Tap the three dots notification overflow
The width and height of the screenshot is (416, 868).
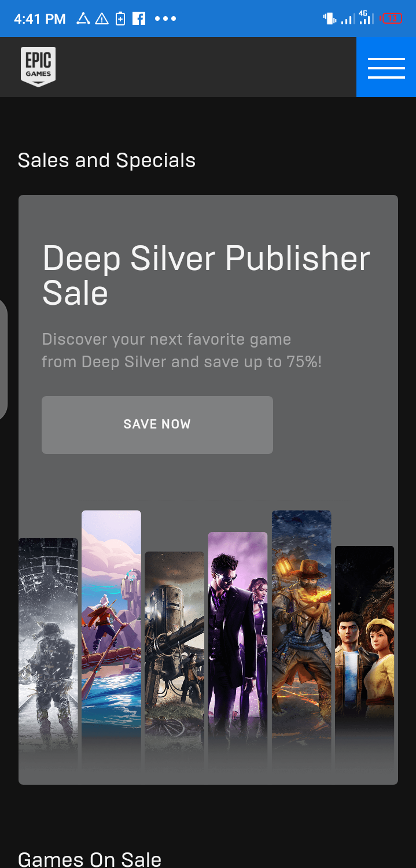(165, 19)
